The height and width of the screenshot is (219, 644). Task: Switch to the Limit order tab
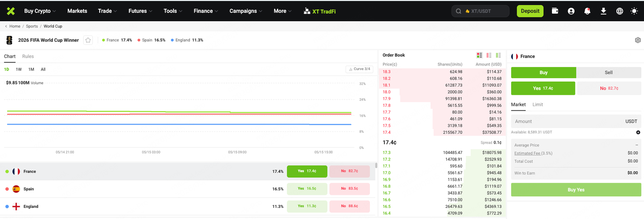(537, 105)
